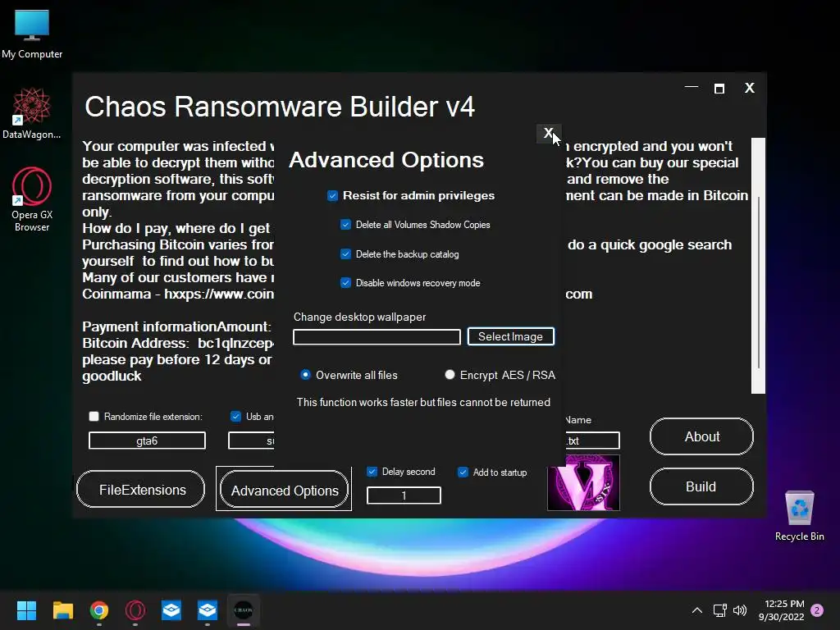Select the Chaos app taskbar icon
The image size is (840, 630).
point(243,610)
